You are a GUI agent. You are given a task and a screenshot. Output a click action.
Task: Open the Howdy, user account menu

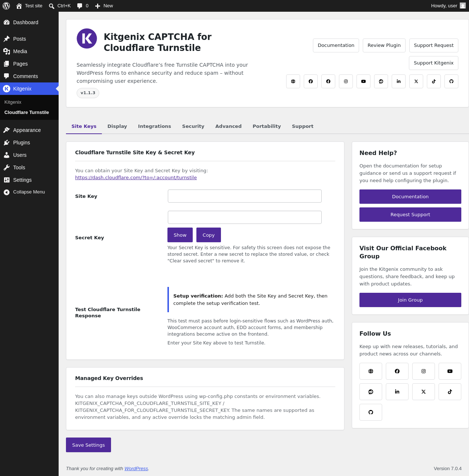[x=448, y=6]
